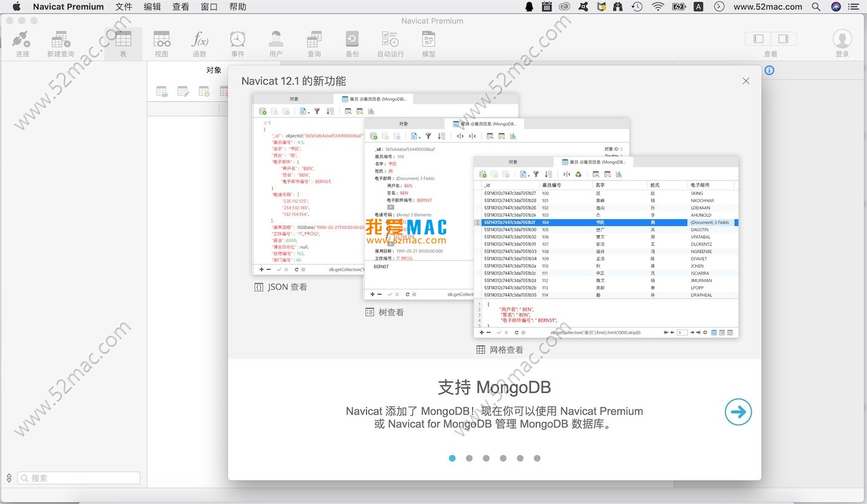Click the grid view screenshot thumbnail
Image resolution: width=867 pixels, height=504 pixels.
coord(606,247)
